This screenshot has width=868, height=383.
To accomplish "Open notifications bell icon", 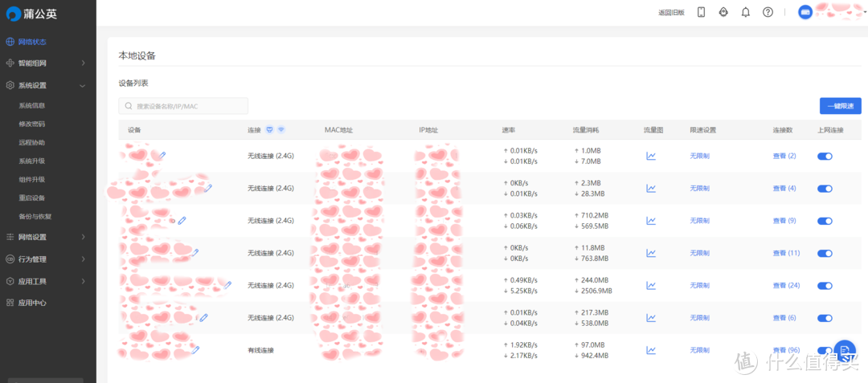I will pyautogui.click(x=746, y=12).
